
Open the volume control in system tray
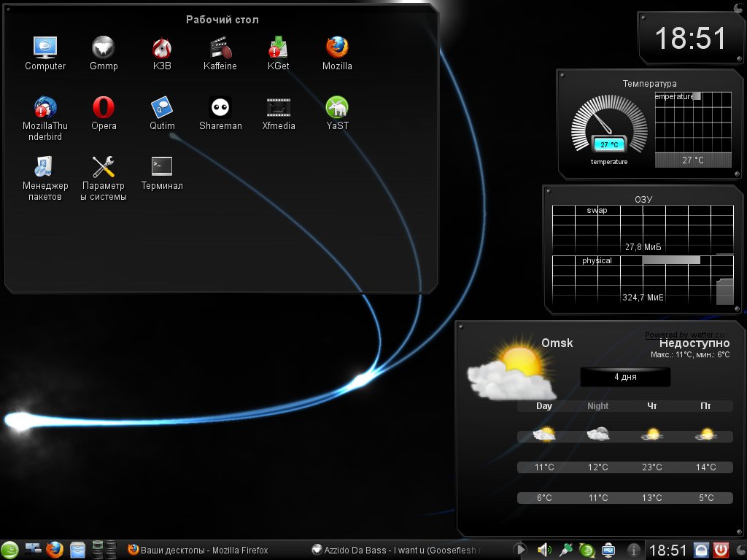[x=543, y=550]
